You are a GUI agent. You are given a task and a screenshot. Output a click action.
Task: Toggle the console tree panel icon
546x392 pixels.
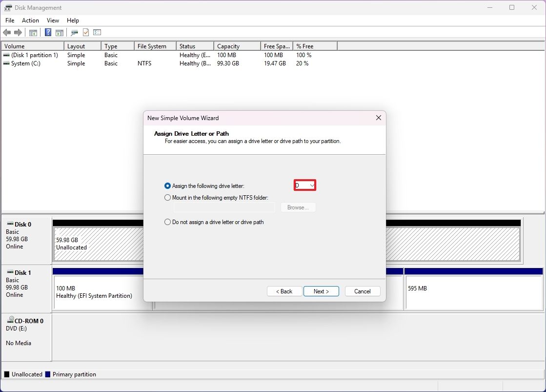point(33,32)
